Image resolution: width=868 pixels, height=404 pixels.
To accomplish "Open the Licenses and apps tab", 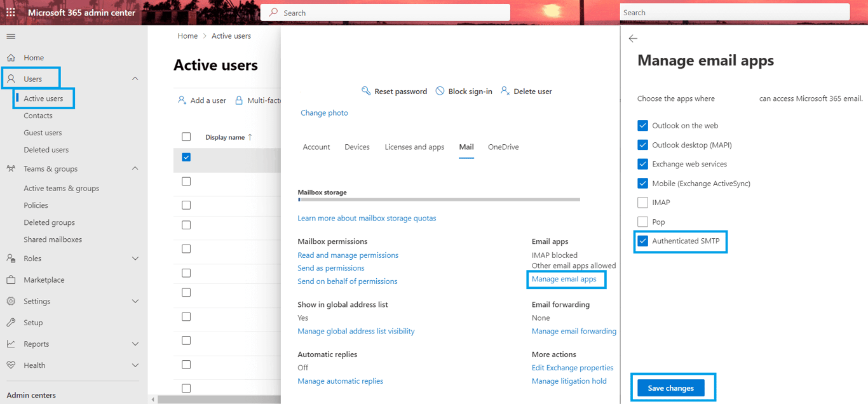I will pyautogui.click(x=414, y=147).
